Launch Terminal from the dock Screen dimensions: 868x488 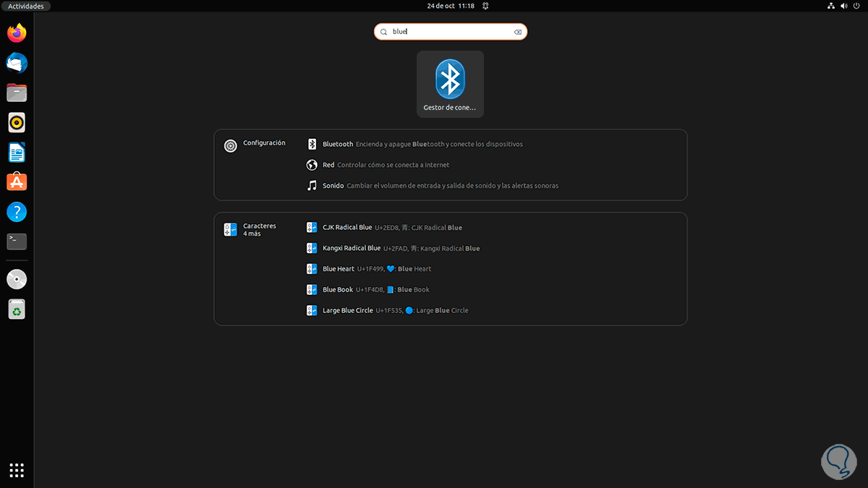click(x=17, y=241)
